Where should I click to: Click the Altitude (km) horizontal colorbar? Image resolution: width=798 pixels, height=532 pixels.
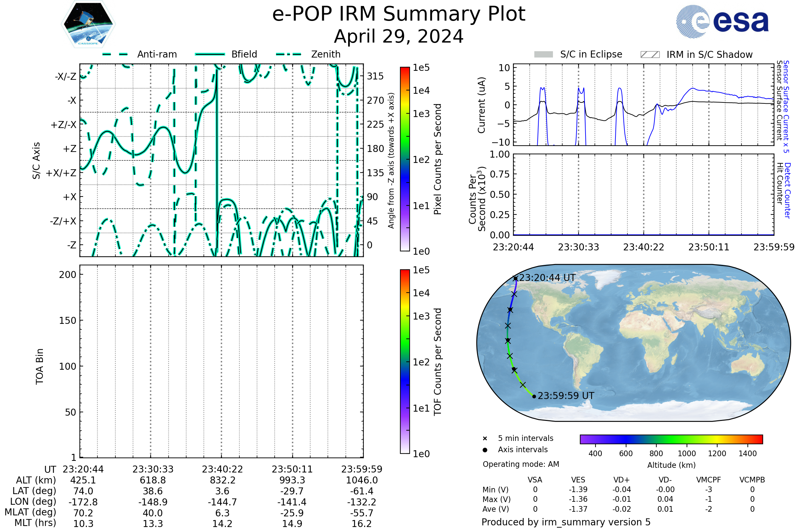click(671, 439)
